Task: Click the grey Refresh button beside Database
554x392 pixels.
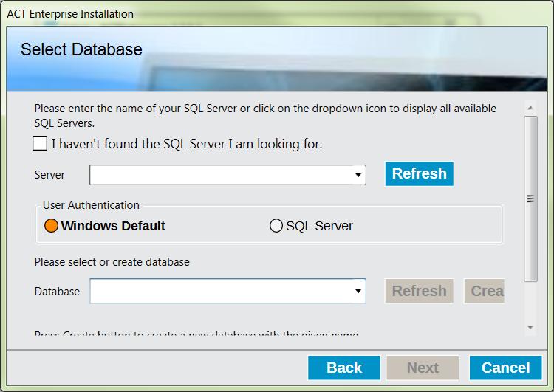Action: pos(419,291)
